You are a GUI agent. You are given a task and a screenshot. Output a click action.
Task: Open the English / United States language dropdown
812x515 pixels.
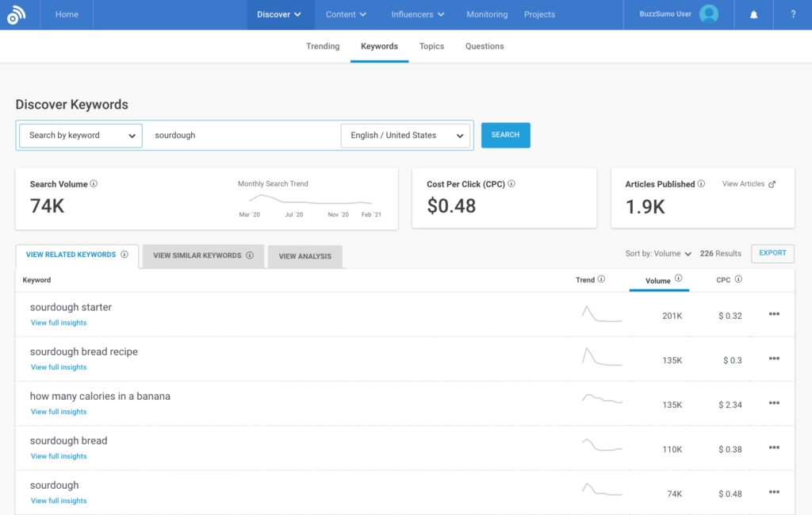[x=405, y=135]
